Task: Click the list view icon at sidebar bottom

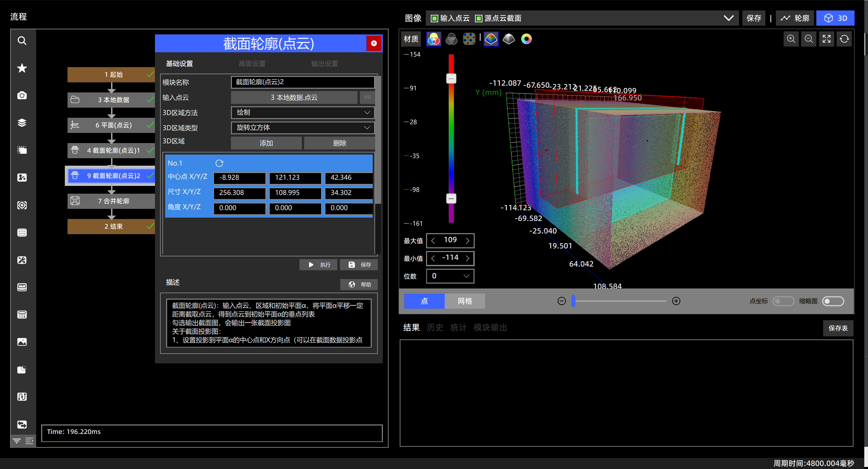Action: [29, 441]
